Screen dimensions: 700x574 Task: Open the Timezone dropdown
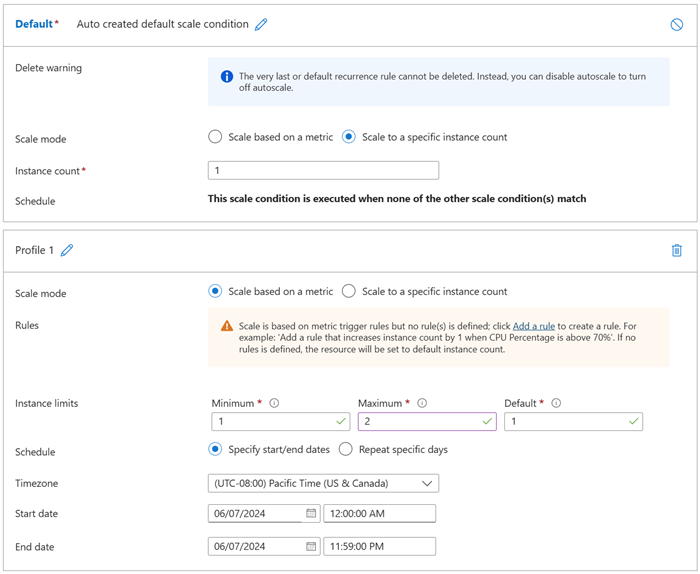pyautogui.click(x=323, y=483)
